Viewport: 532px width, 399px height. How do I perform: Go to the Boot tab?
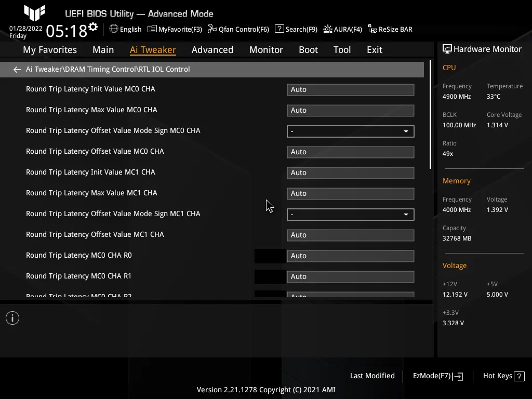point(309,50)
